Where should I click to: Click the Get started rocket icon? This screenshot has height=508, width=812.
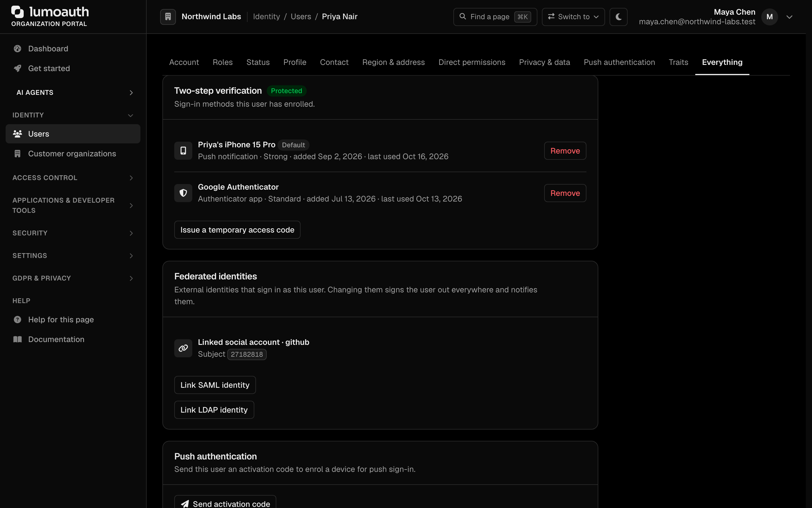click(x=17, y=68)
